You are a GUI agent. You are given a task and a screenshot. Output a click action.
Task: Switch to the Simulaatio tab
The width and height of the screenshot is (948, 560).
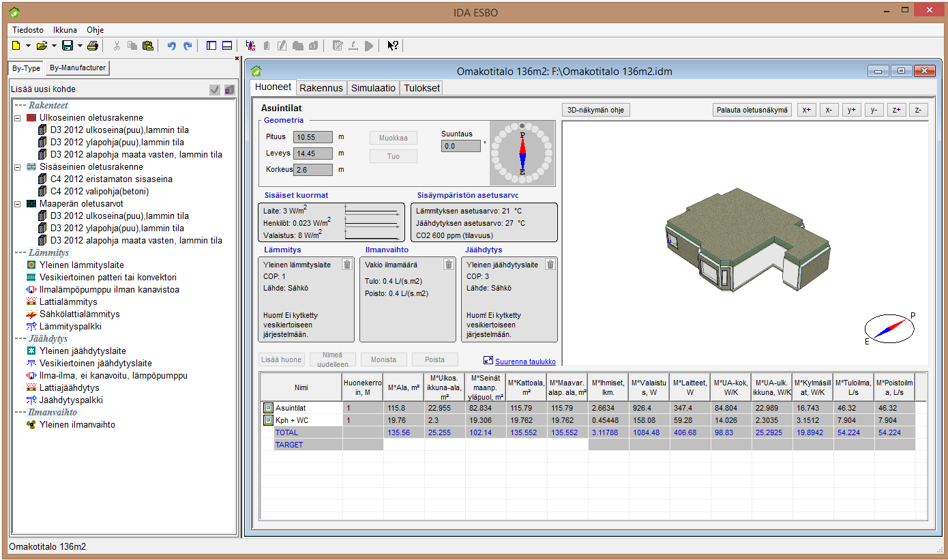pyautogui.click(x=373, y=88)
